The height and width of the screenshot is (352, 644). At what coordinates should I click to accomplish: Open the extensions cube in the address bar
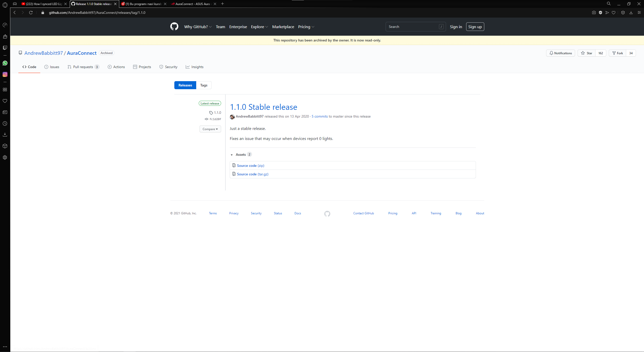click(623, 13)
